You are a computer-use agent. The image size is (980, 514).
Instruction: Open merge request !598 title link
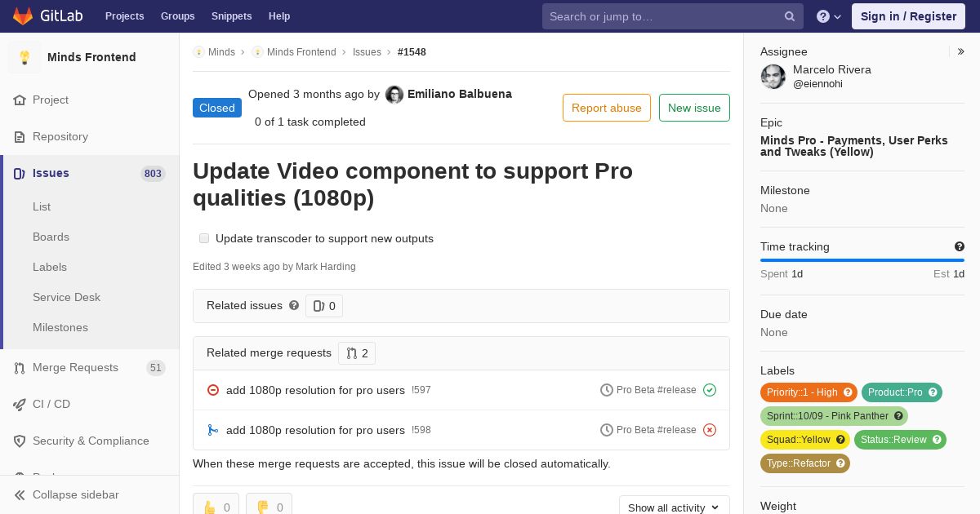[x=315, y=430]
